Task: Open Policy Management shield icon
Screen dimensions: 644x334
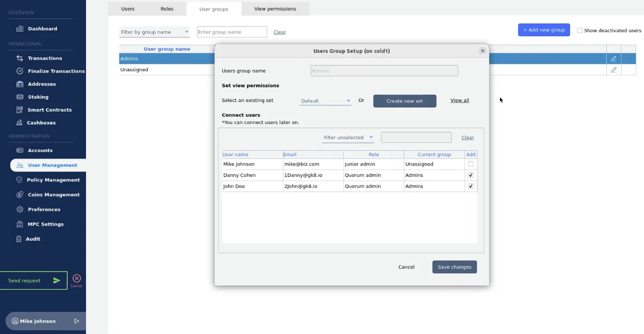Action: [19, 180]
